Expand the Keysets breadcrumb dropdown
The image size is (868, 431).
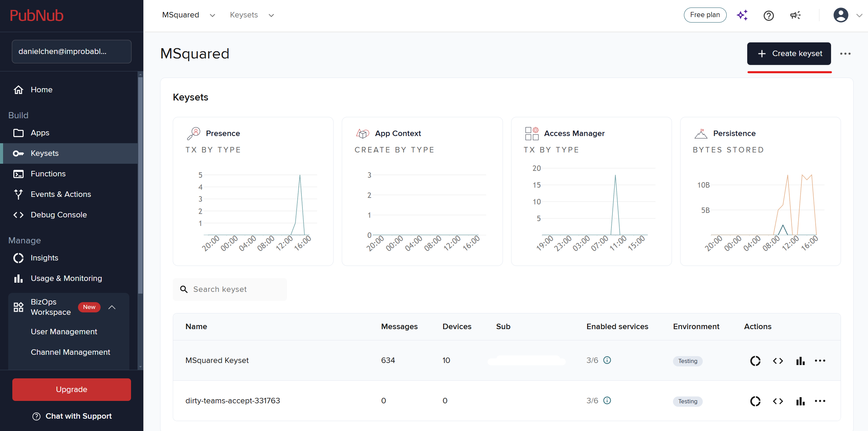pos(271,15)
